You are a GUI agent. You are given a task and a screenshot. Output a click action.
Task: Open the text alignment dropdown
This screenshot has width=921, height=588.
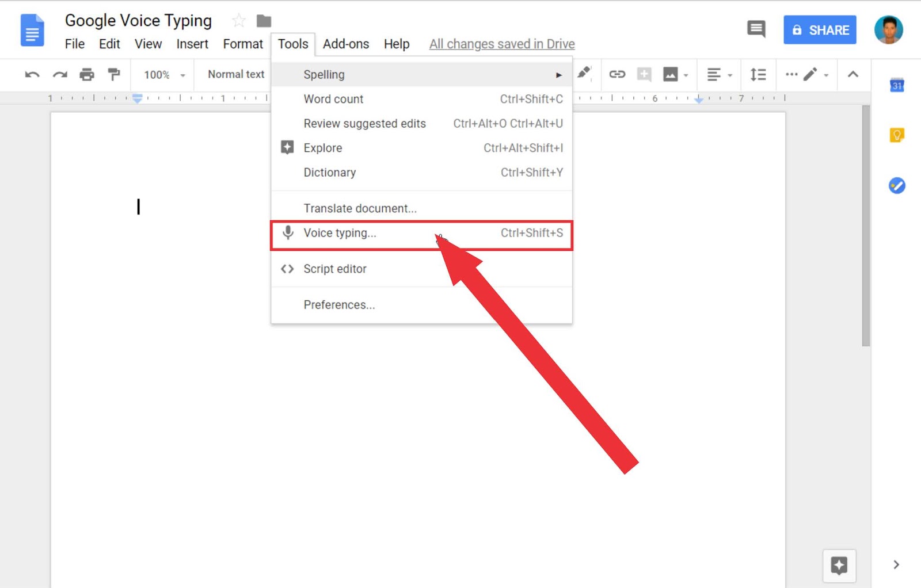720,74
